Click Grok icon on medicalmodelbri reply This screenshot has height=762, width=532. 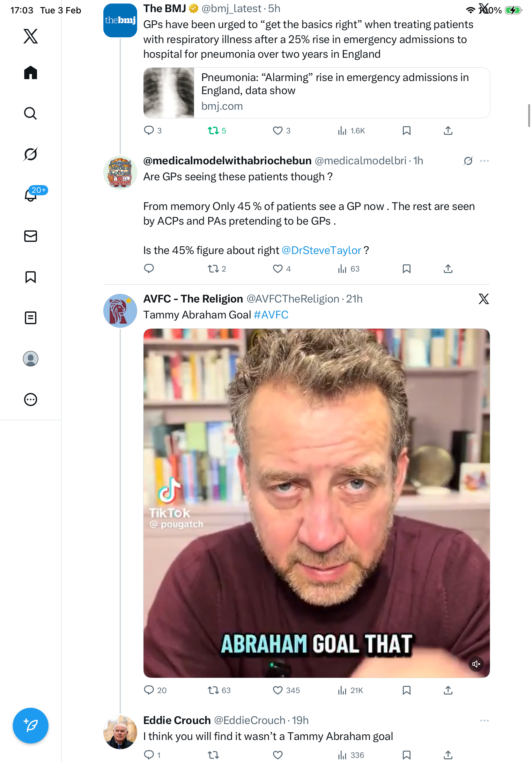468,161
